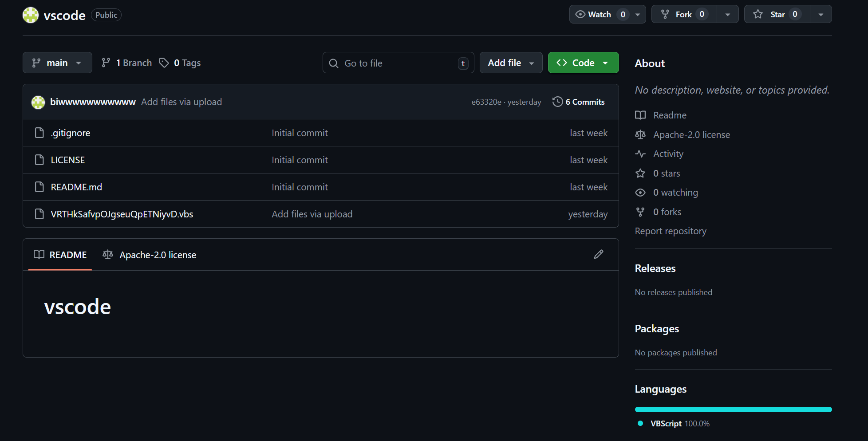Toggle the eye icon for 0 watching
This screenshot has width=868, height=441.
640,192
